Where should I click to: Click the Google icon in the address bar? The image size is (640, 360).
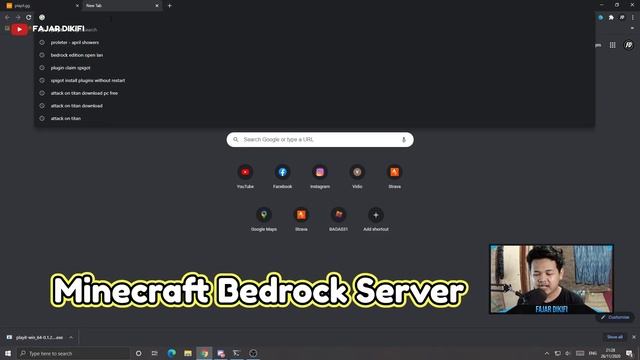(42, 18)
